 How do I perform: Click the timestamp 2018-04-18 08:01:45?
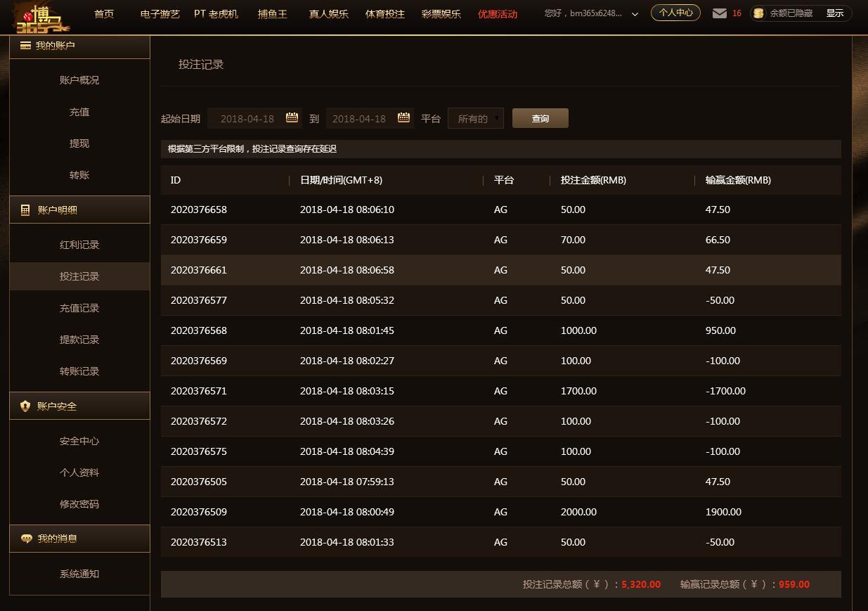pyautogui.click(x=347, y=330)
